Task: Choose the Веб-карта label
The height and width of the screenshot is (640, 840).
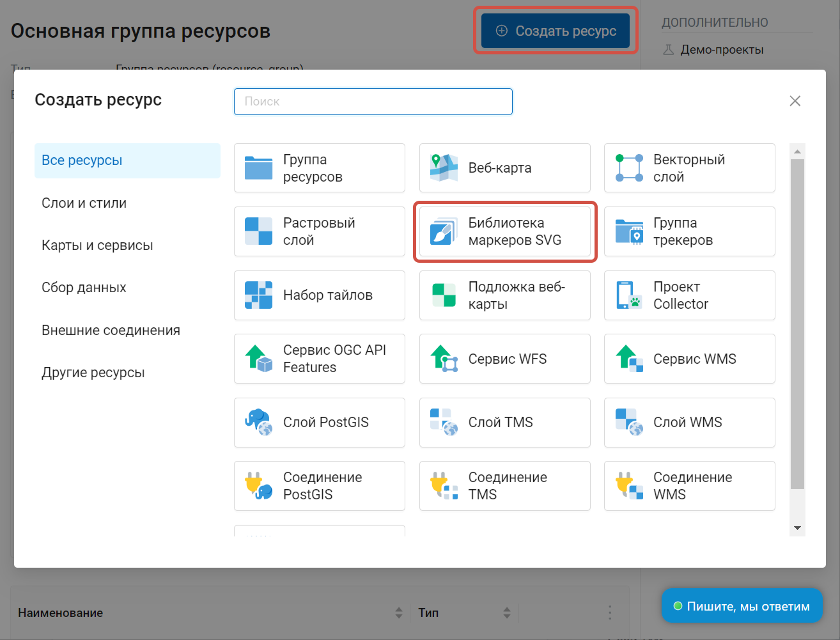Action: pos(500,168)
